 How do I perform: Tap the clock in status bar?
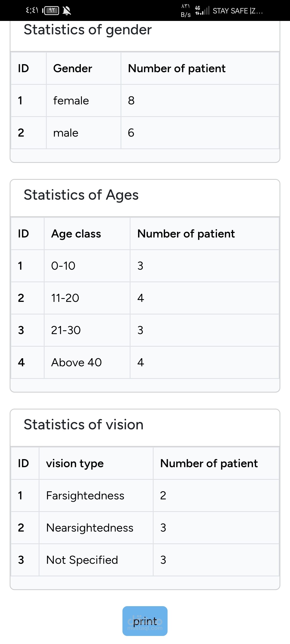[x=32, y=11]
